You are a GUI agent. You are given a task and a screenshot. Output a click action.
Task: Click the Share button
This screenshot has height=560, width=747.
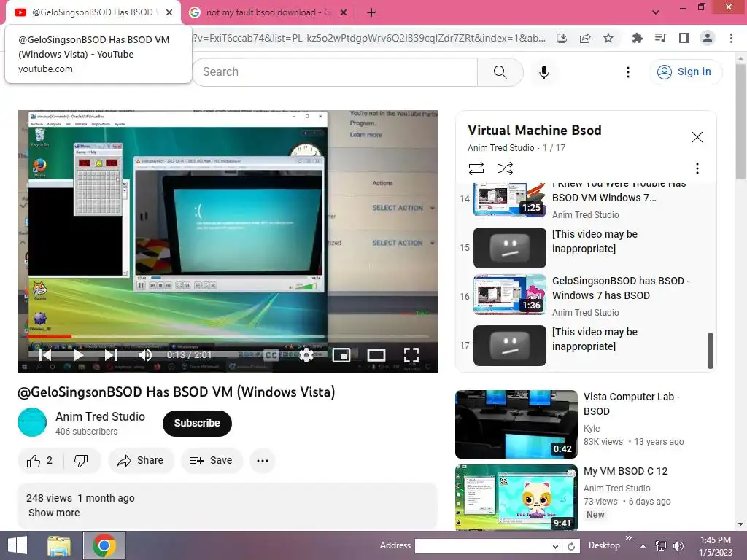click(x=141, y=461)
